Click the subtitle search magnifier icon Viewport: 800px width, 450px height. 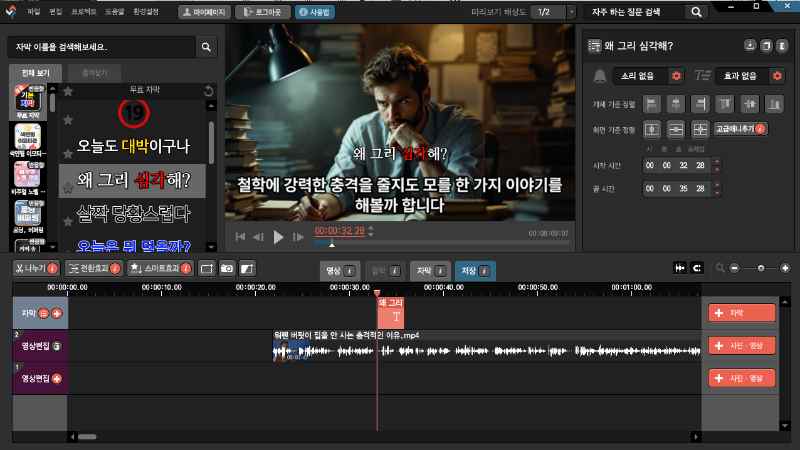(x=206, y=47)
